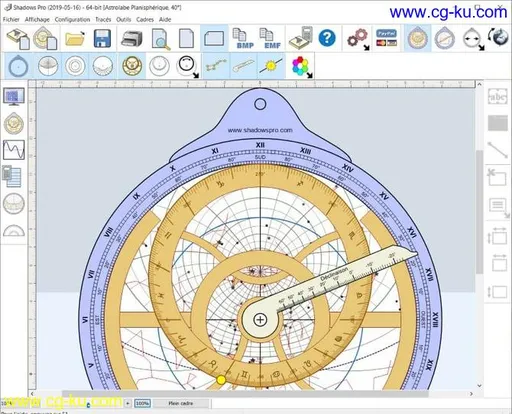Open the astrolabe size arrows dropdown
512x414 pixels.
(x=473, y=39)
